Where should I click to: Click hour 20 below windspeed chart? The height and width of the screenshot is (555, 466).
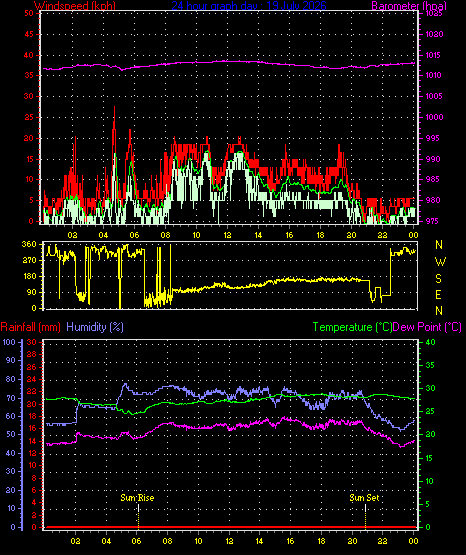pos(351,235)
